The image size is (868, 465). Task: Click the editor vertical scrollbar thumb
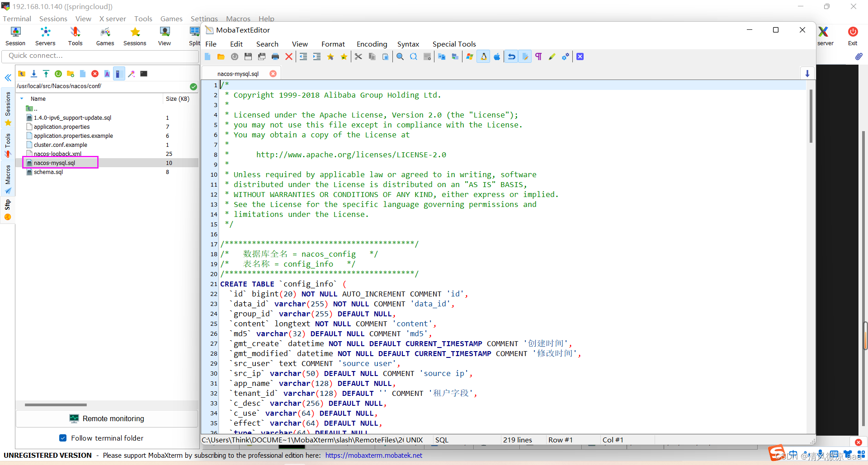tap(811, 116)
